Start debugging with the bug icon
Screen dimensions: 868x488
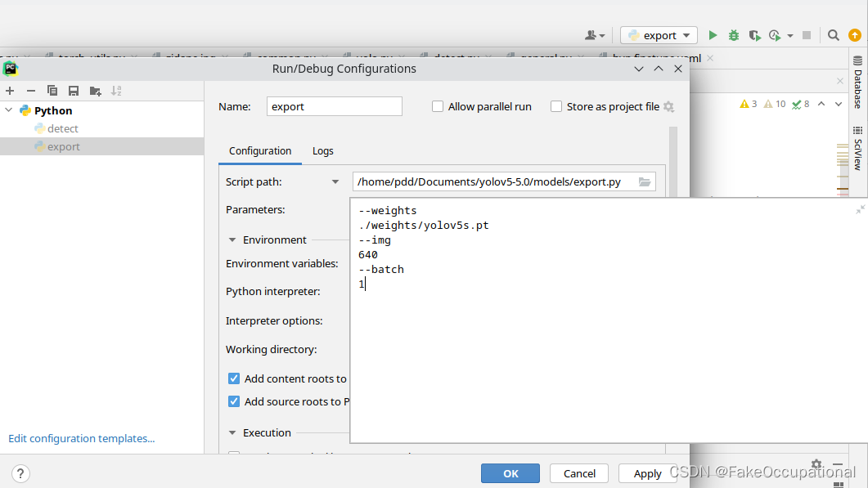pyautogui.click(x=734, y=35)
